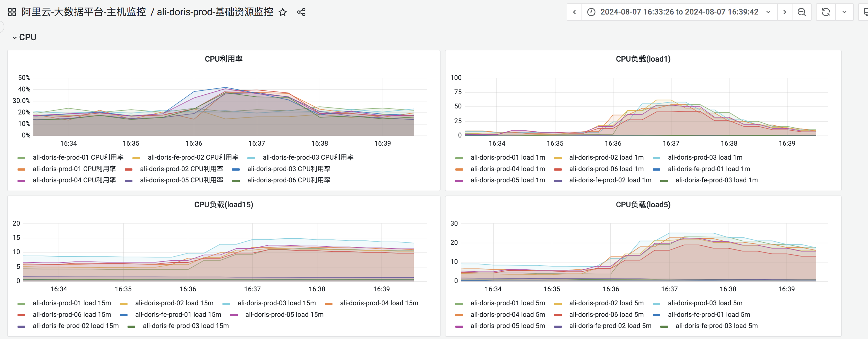Select ali-doris-prod-04 load 5m legend label
This screenshot has width=868, height=339.
(508, 315)
